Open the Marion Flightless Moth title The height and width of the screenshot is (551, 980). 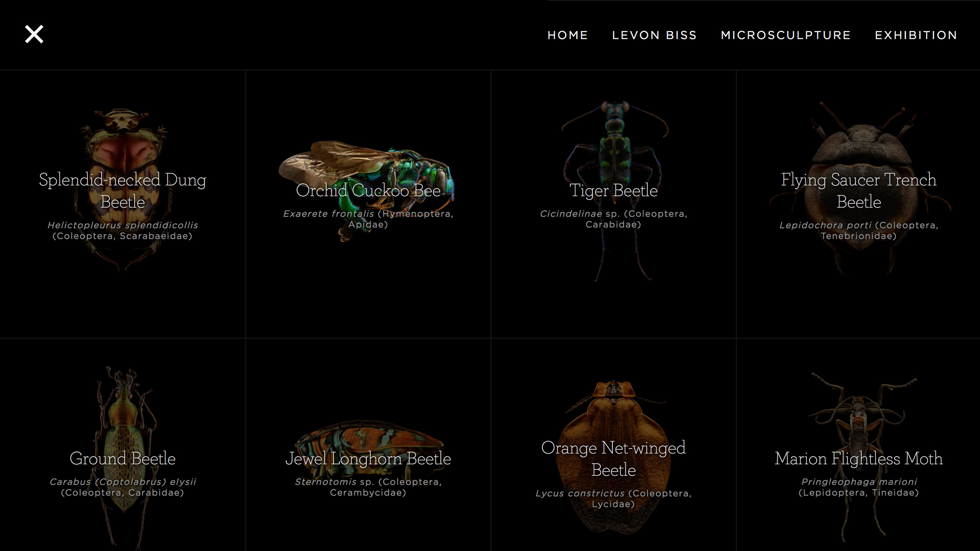(858, 459)
